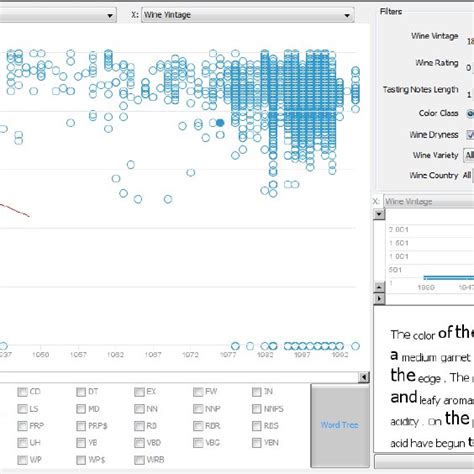Click the word 'acidity' in the word cloud
The height and width of the screenshot is (474, 474).
point(404,422)
